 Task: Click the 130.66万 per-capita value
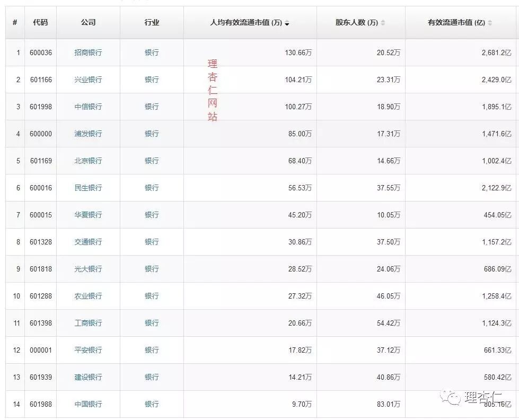click(x=298, y=52)
